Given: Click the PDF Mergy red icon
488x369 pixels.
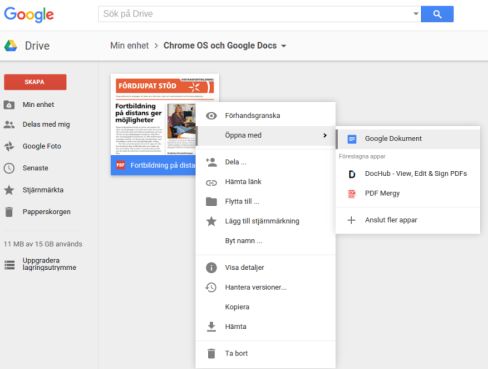Looking at the screenshot, I should click(352, 194).
